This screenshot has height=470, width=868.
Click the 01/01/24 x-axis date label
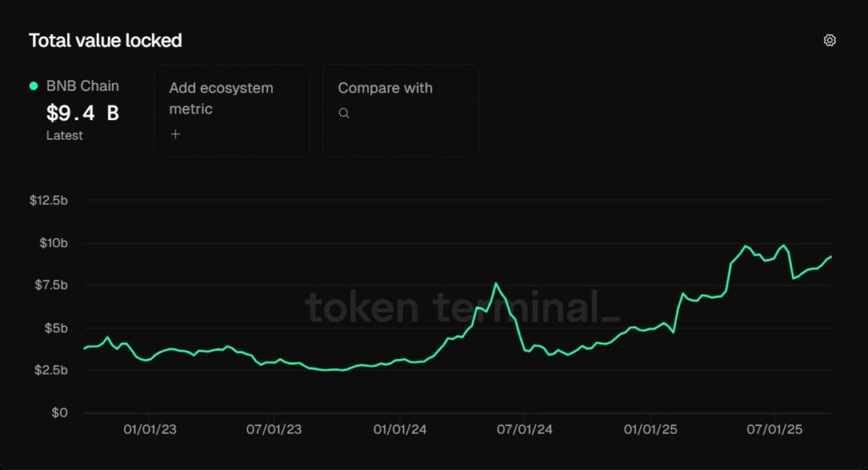(x=400, y=430)
